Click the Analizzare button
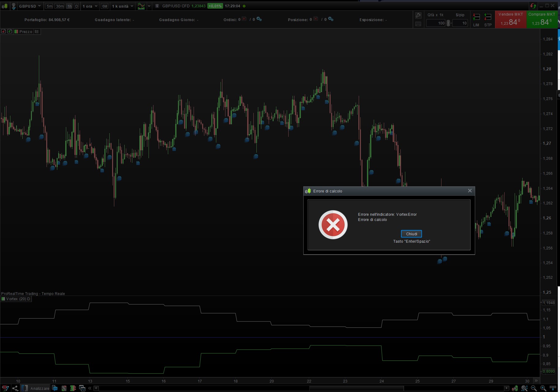560x392 pixels. pyautogui.click(x=36, y=388)
